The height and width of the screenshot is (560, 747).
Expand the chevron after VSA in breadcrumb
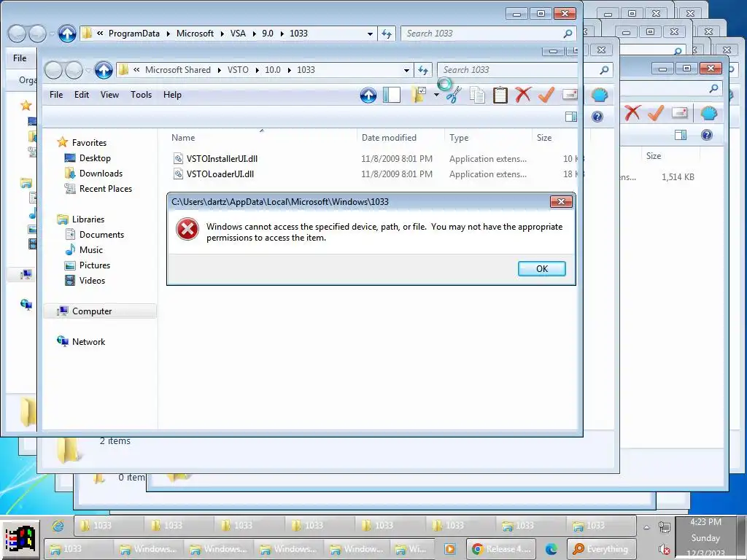click(x=254, y=34)
